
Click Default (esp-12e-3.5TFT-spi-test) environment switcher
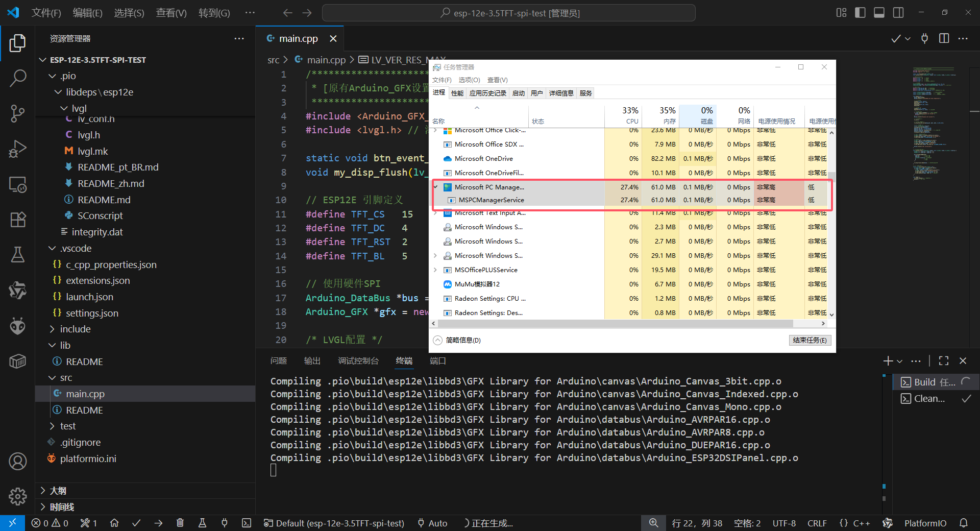click(334, 523)
